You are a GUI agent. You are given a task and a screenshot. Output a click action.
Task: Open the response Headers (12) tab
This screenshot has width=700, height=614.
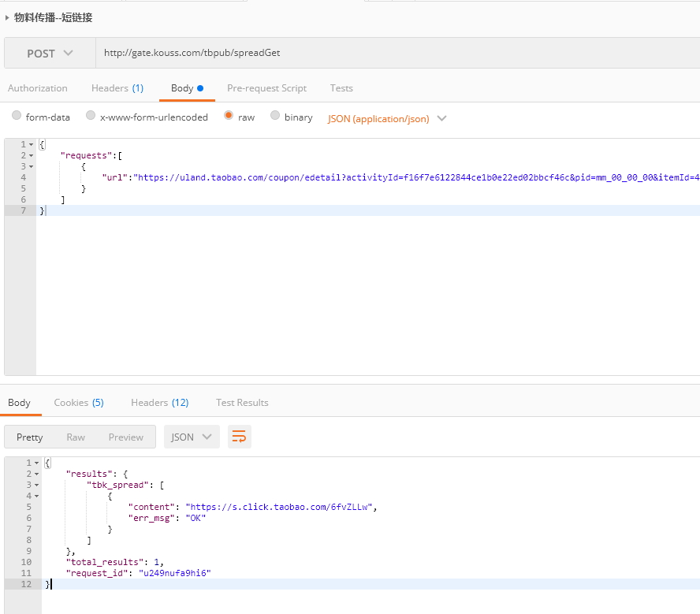(x=159, y=403)
